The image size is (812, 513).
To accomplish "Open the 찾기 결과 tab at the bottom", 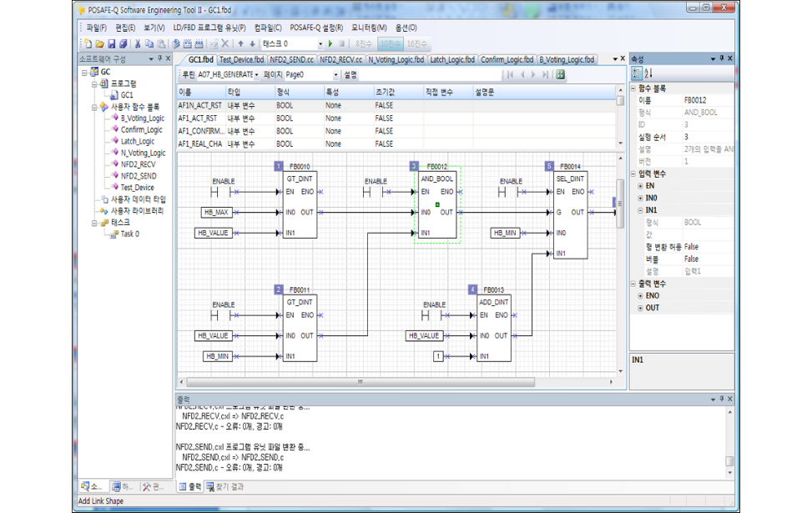I will tap(225, 486).
